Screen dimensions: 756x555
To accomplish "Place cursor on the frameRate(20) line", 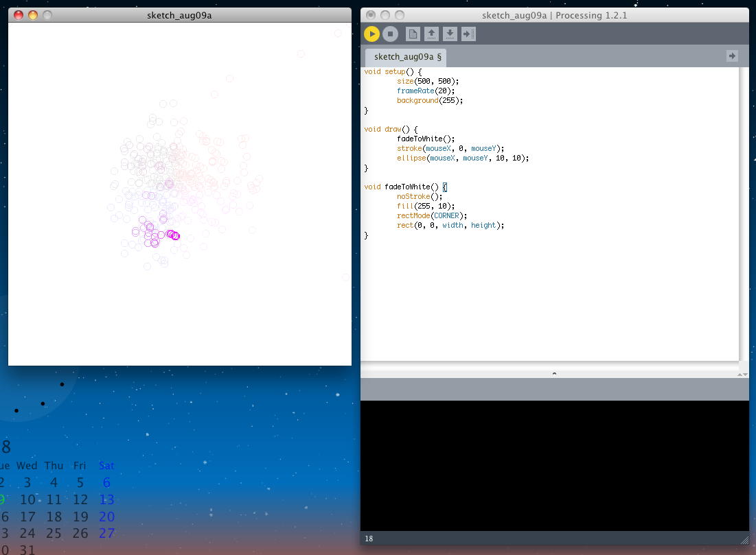I will coord(426,91).
